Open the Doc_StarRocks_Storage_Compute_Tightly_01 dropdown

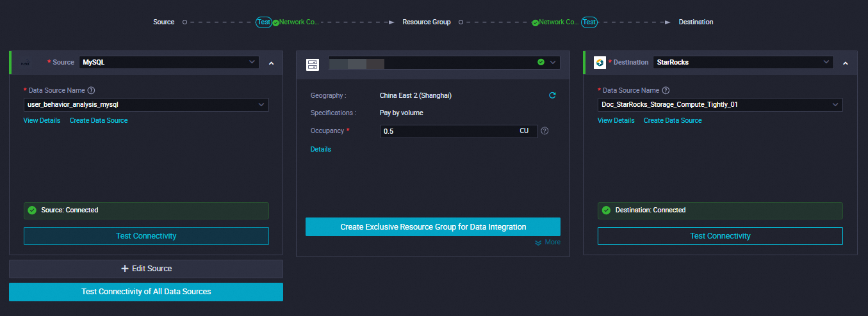(720, 104)
